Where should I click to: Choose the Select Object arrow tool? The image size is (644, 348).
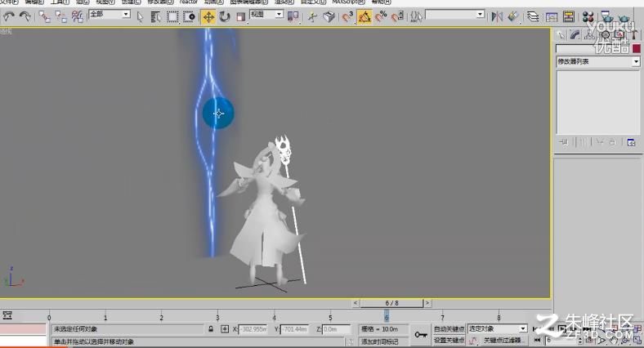[x=140, y=17]
